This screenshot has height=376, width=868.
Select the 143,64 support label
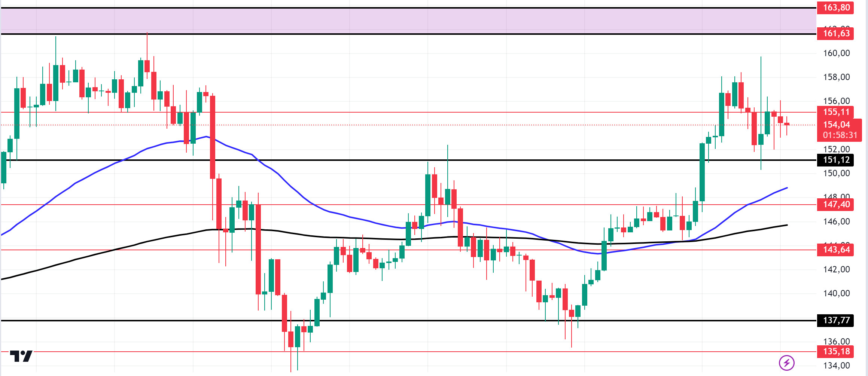pyautogui.click(x=835, y=250)
